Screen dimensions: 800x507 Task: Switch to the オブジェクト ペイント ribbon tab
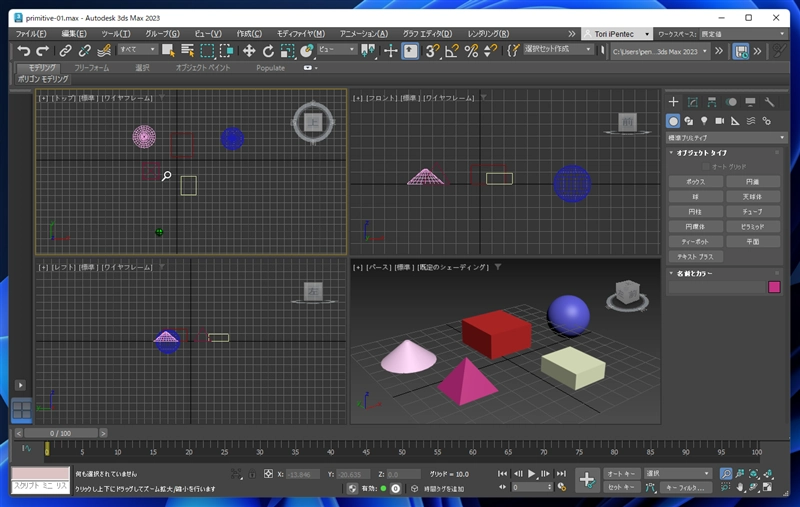[x=203, y=68]
